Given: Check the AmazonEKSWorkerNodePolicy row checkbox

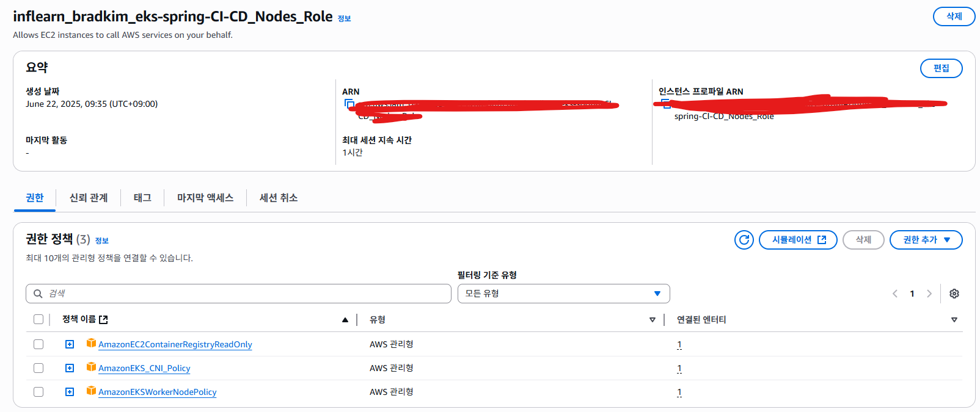Looking at the screenshot, I should (38, 392).
